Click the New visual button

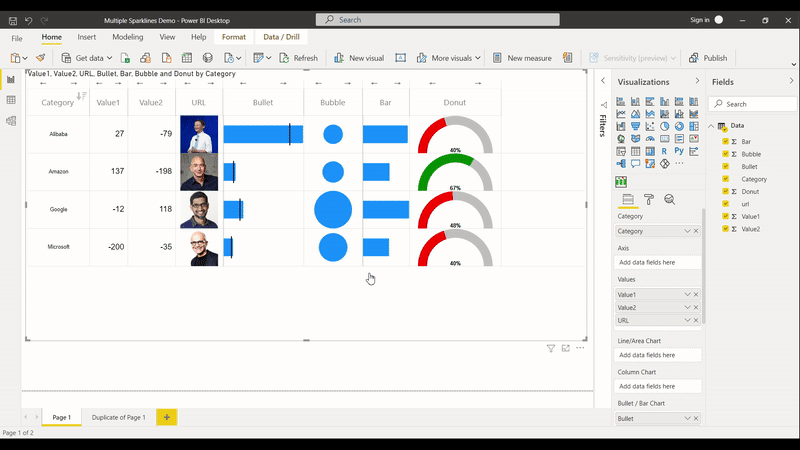point(359,58)
